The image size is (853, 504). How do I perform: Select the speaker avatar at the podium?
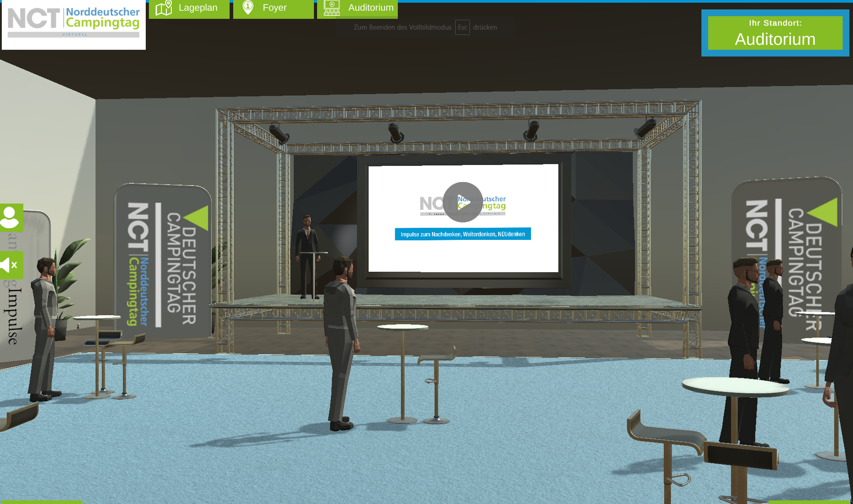(308, 256)
